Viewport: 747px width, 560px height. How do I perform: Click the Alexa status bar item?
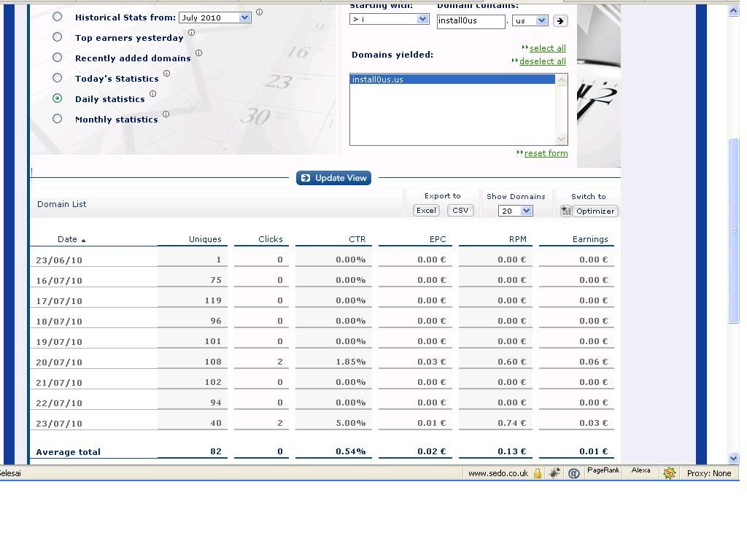(640, 471)
